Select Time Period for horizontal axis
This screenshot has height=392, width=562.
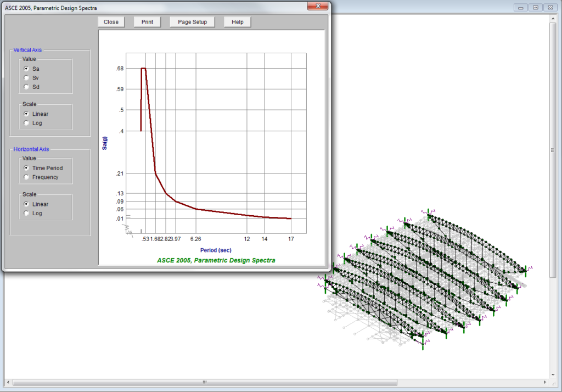click(x=26, y=168)
